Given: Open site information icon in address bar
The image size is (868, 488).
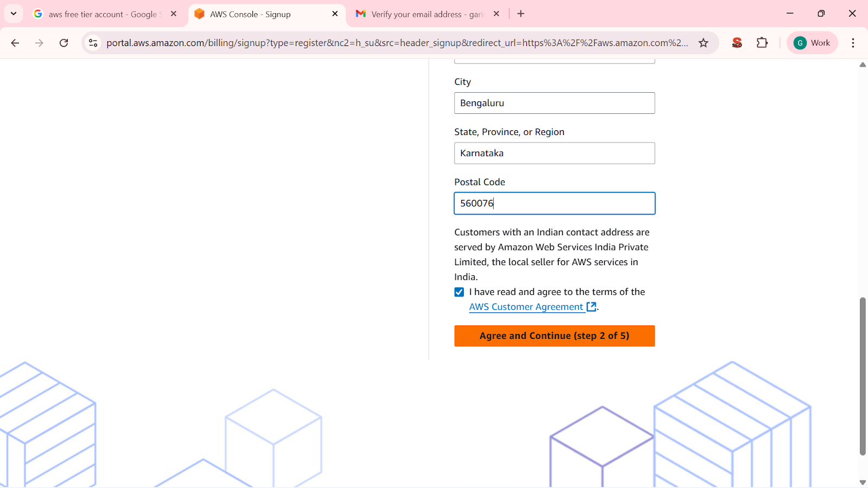Looking at the screenshot, I should (x=93, y=43).
